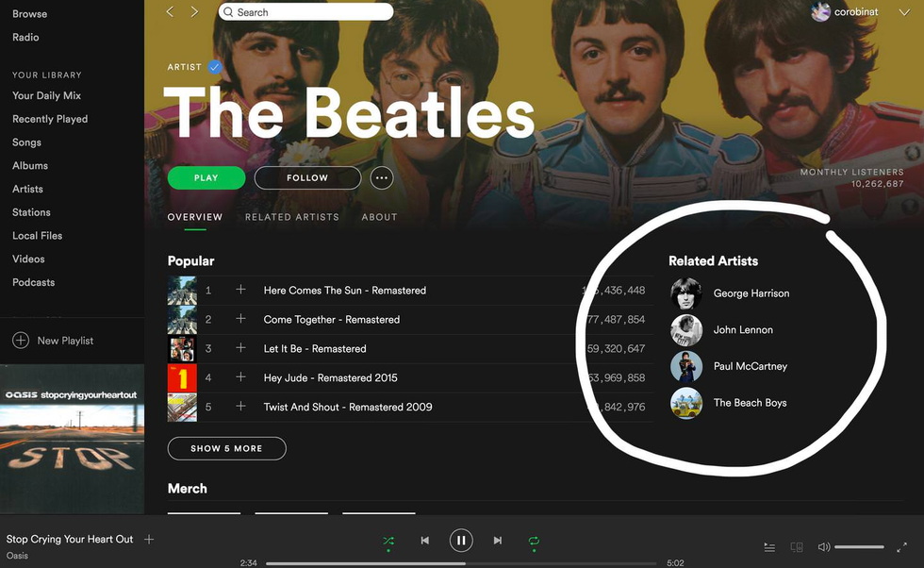Follow The Beatles
The height and width of the screenshot is (568, 924).
click(x=307, y=177)
